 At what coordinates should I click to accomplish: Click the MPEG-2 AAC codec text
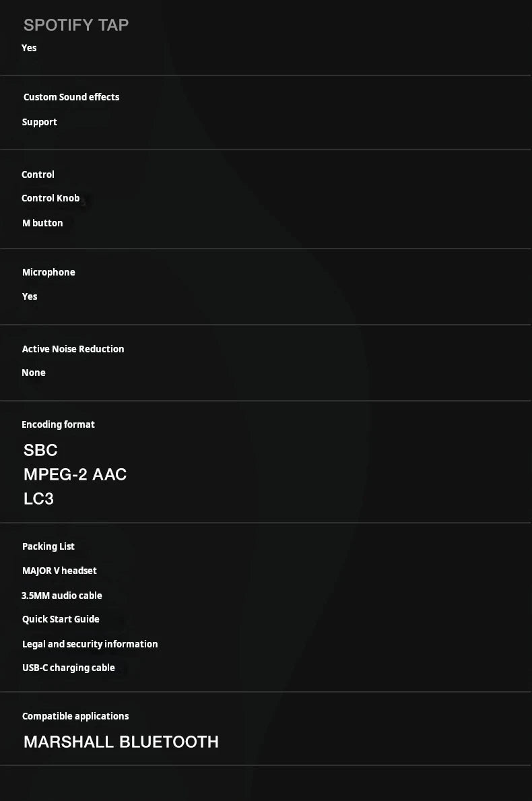(75, 474)
